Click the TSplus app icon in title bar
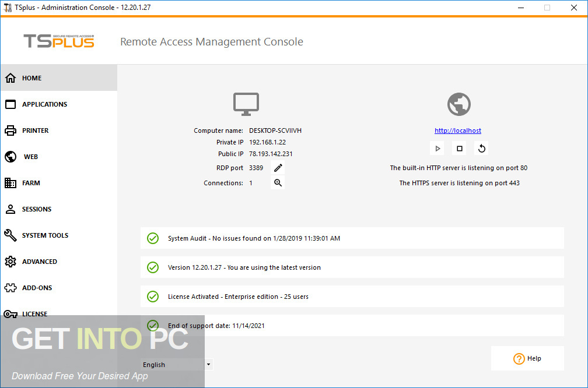588x388 pixels. pos(7,8)
